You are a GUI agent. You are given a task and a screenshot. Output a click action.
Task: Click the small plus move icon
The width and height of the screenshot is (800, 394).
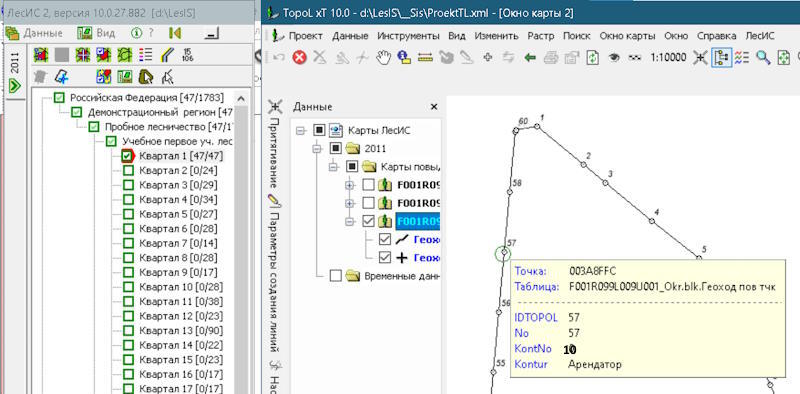(487, 57)
